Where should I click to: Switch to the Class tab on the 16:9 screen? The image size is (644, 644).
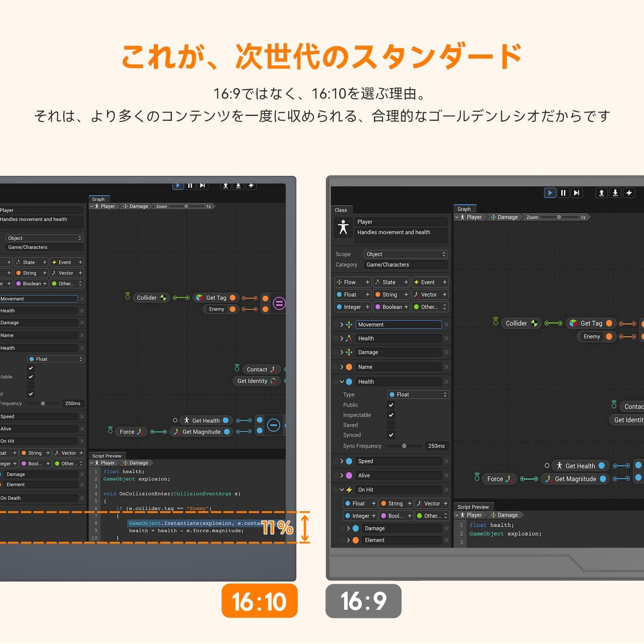[341, 210]
